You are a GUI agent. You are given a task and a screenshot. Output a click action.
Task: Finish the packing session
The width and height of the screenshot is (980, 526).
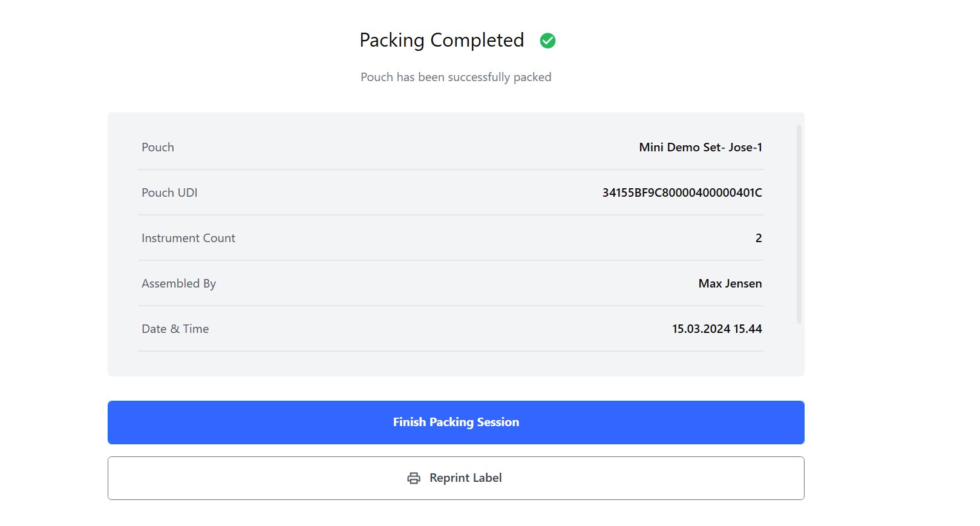tap(456, 422)
